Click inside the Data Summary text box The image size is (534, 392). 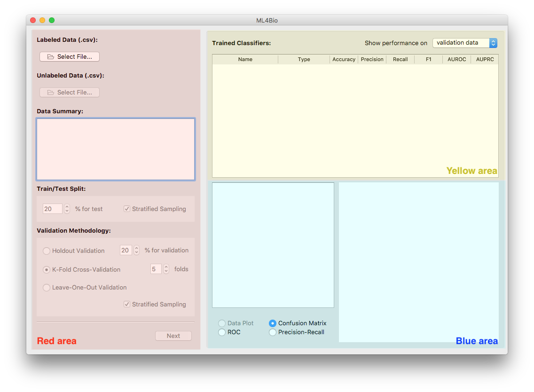click(x=116, y=149)
